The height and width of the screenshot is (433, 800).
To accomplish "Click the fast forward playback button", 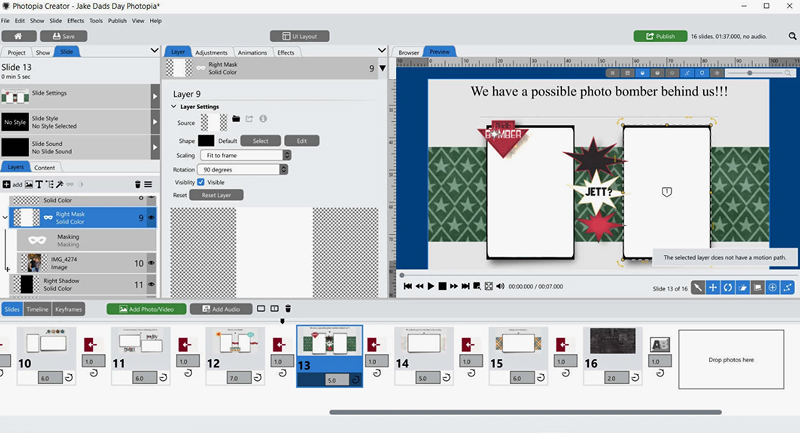I will 454,287.
